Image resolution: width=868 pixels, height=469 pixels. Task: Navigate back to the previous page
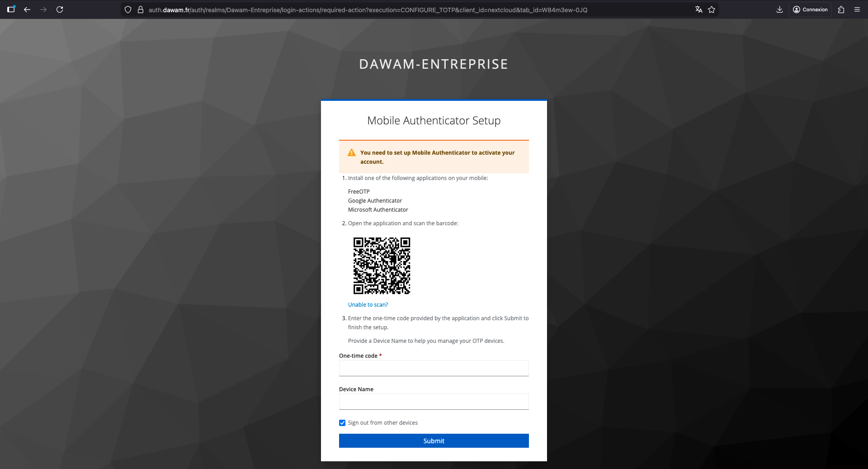28,9
